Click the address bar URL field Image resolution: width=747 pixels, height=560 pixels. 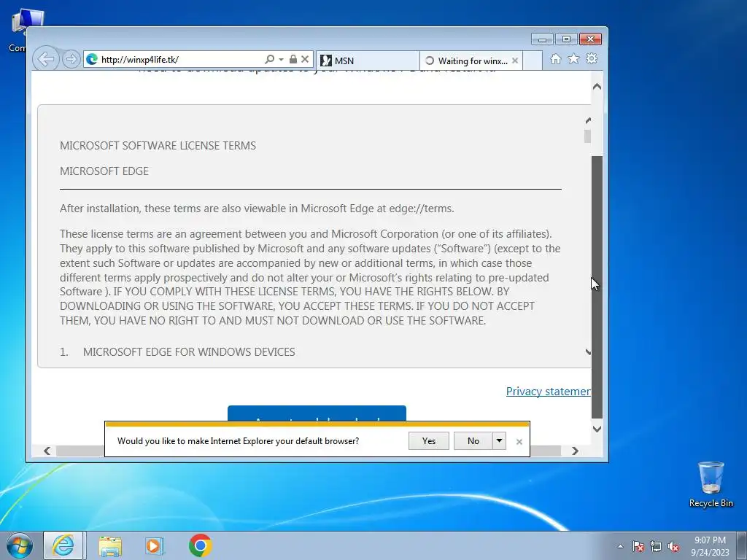click(x=181, y=60)
